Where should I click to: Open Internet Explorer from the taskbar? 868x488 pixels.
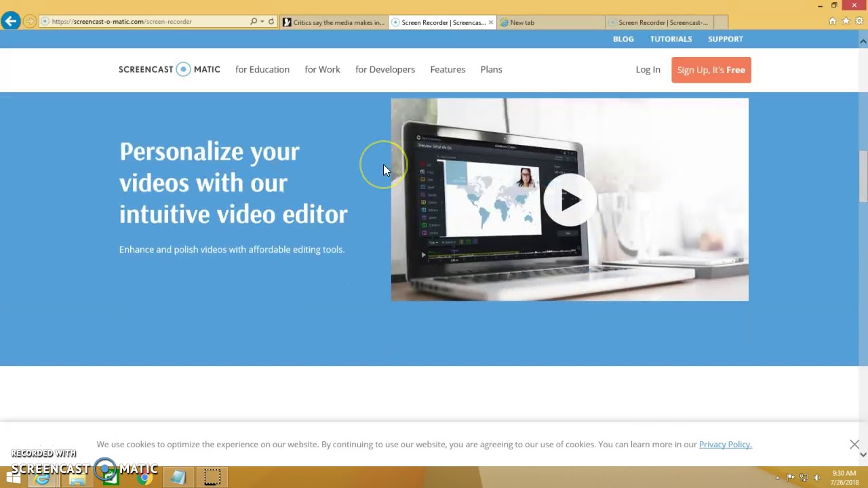(x=43, y=478)
